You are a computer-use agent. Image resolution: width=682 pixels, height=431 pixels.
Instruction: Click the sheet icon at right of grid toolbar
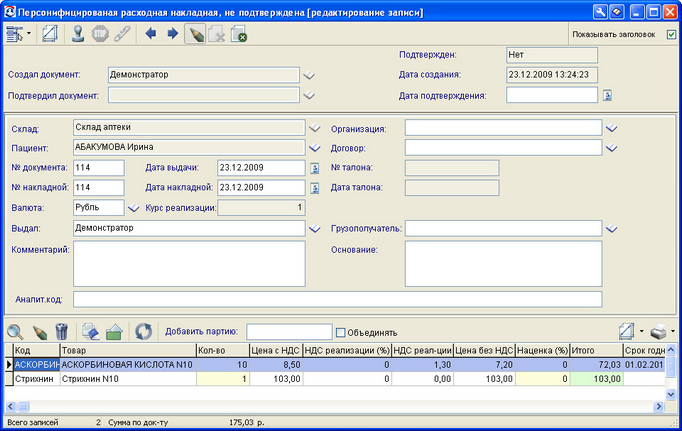pos(626,332)
